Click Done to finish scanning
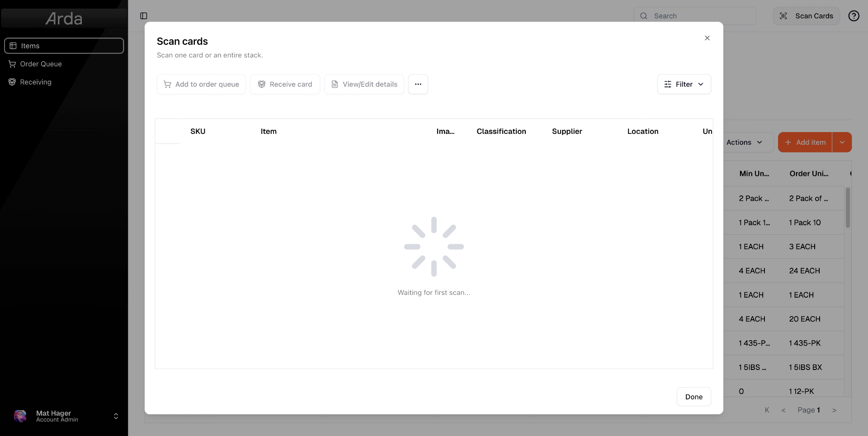The height and width of the screenshot is (436, 868). point(694,397)
